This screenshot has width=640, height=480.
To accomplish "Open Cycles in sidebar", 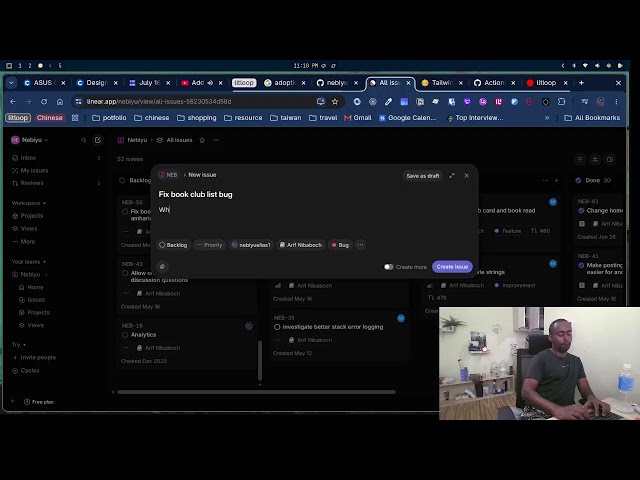I will [x=30, y=370].
